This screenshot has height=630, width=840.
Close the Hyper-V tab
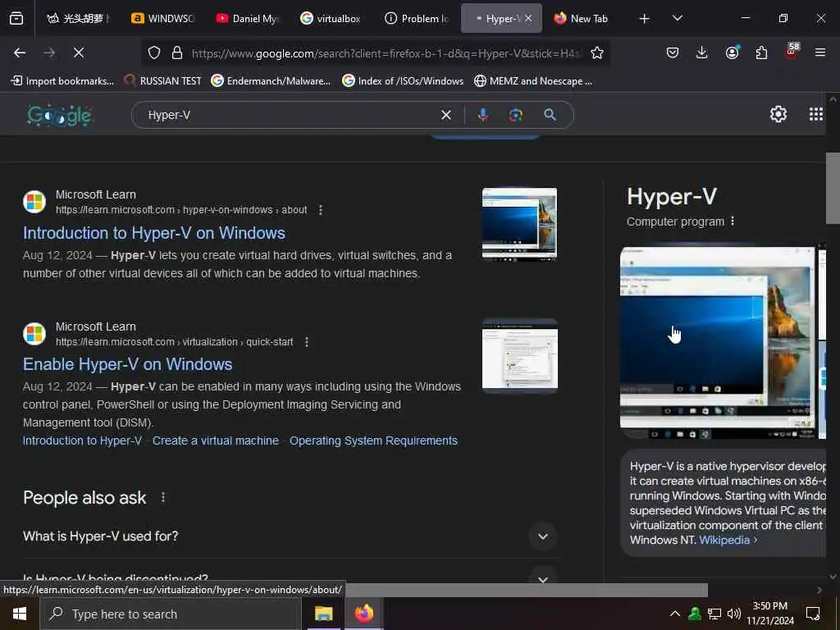coord(528,18)
